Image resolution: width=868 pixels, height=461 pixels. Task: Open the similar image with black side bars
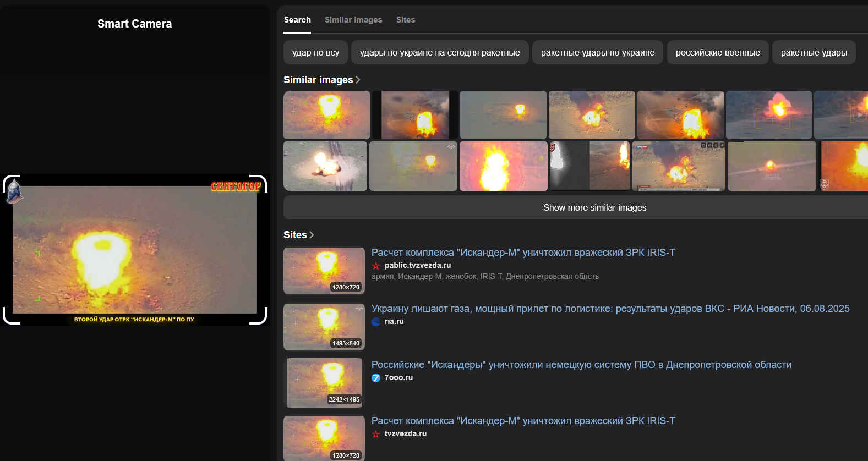415,115
